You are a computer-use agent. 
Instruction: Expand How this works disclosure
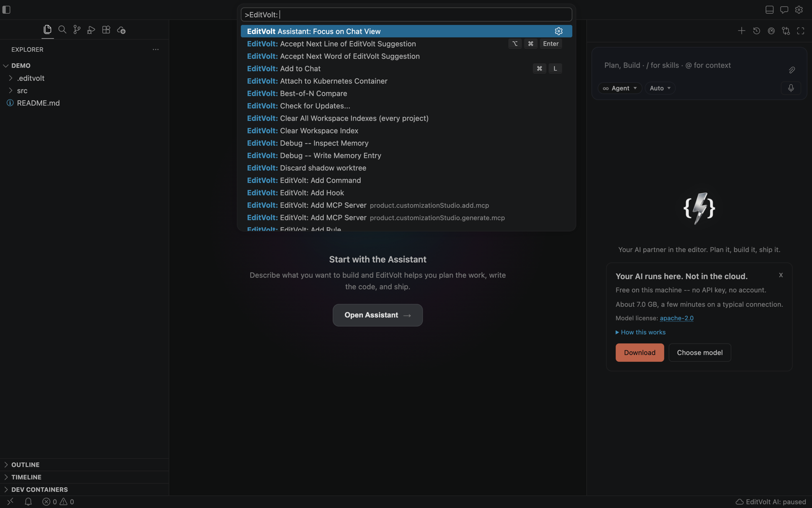click(640, 332)
